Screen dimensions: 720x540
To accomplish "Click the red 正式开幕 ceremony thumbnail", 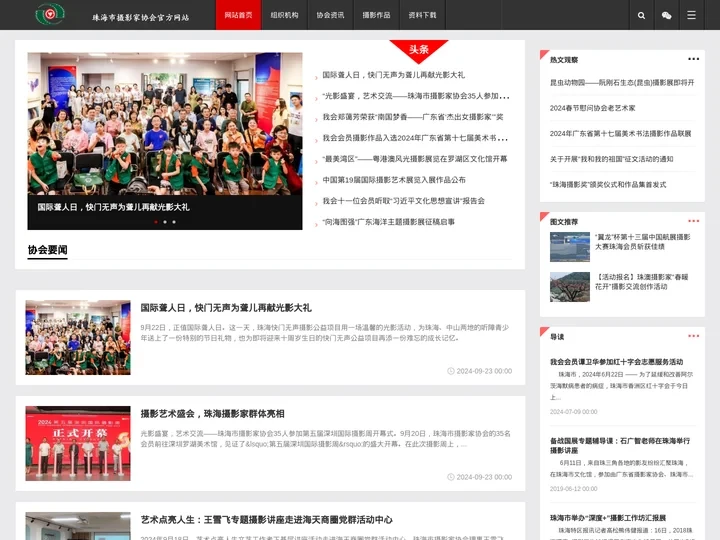I will [78, 444].
